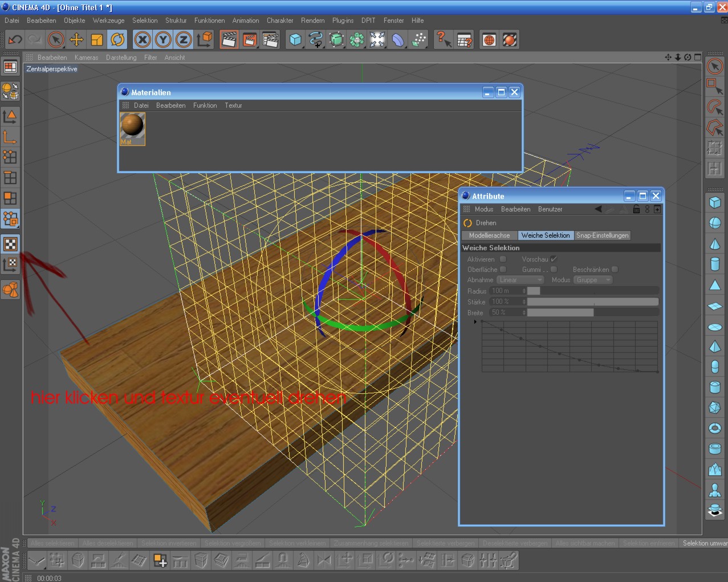Select the Mat wood material thumbnail
The height and width of the screenshot is (582, 728).
click(132, 128)
